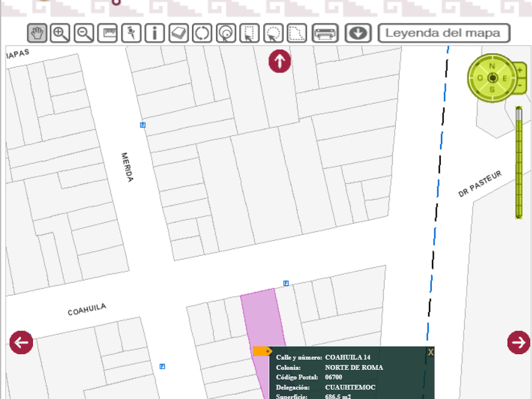
Task: Open the map layers stack tool
Action: point(179,33)
